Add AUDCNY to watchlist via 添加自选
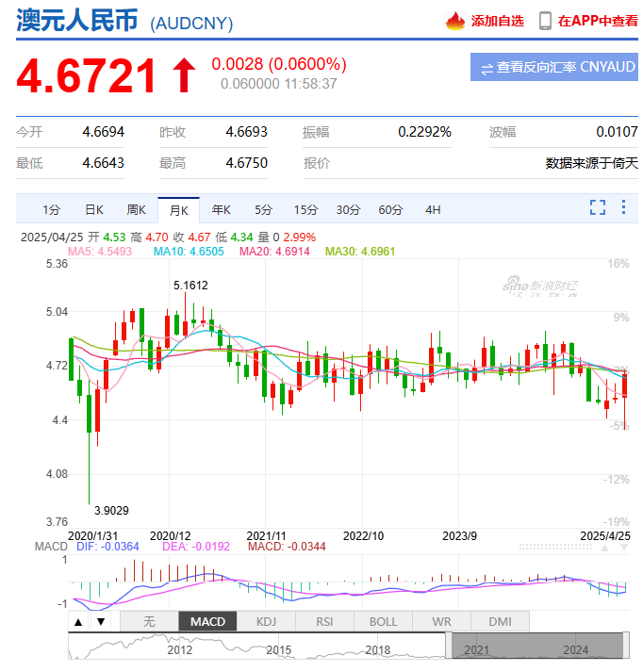Viewport: 643px width, 672px height. (x=497, y=21)
